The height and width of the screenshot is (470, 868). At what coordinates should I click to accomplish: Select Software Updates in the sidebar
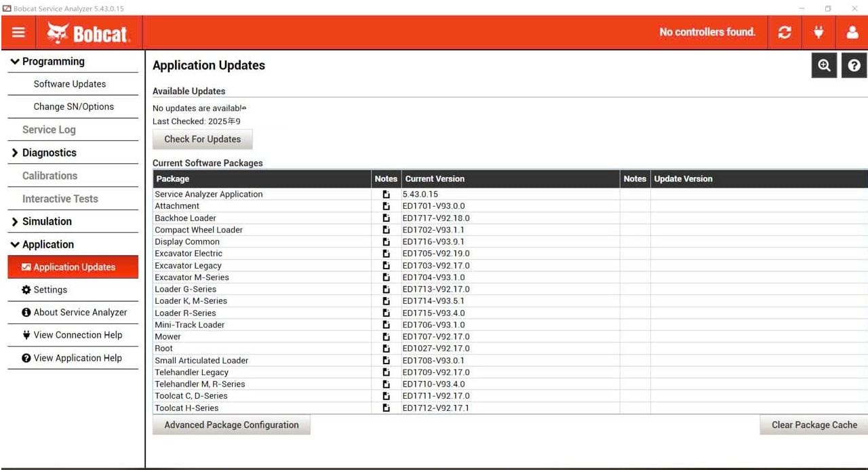pyautogui.click(x=68, y=83)
